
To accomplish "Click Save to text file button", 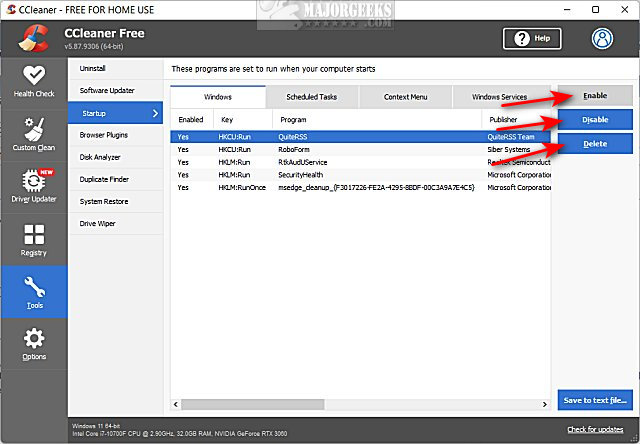I will [595, 400].
